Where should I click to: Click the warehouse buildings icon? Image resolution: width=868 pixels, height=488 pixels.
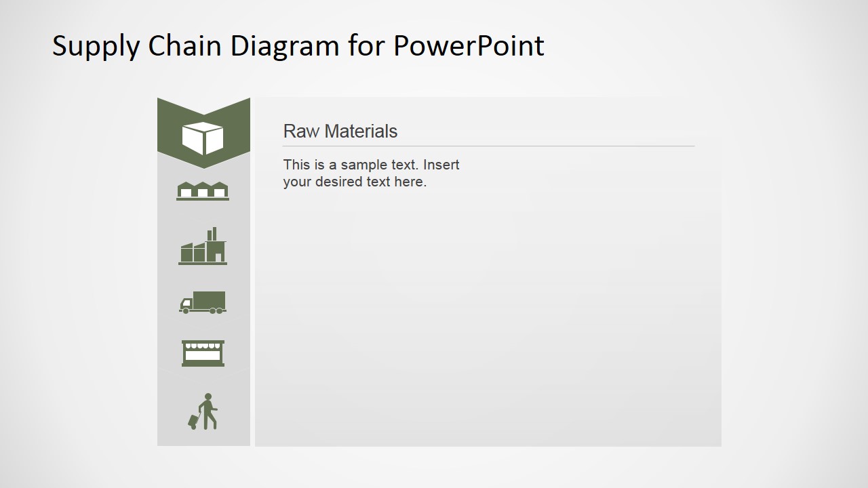(203, 190)
